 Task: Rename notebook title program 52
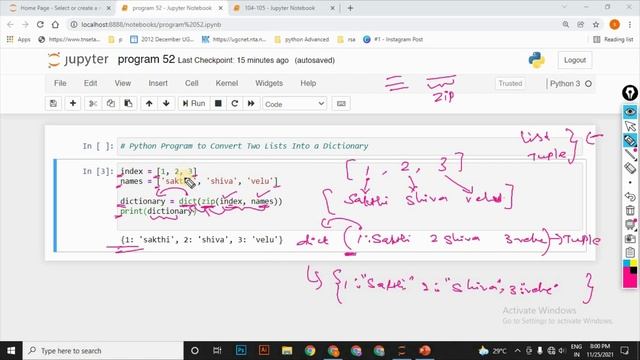[x=146, y=60]
